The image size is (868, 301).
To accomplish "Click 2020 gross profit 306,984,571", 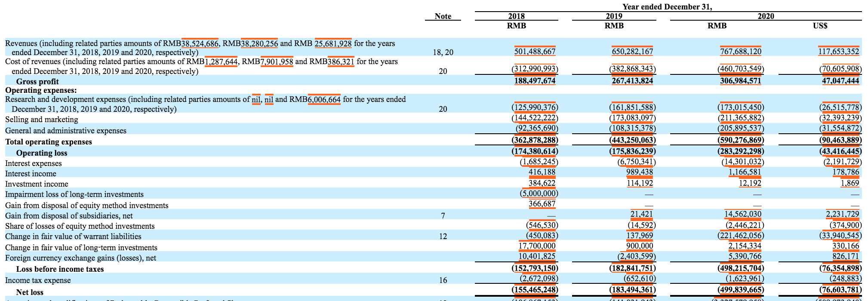I will (x=740, y=81).
